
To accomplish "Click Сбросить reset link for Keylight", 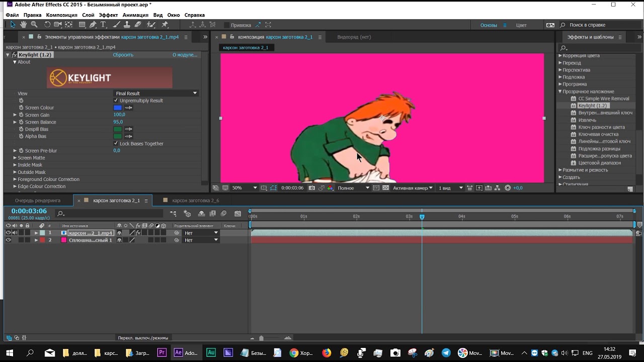I will click(123, 55).
